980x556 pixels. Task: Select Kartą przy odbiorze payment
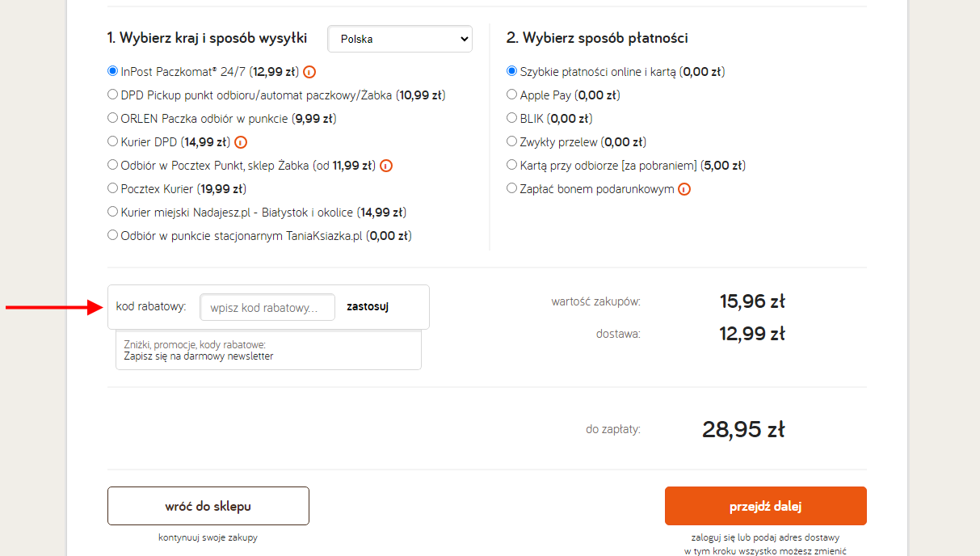511,165
